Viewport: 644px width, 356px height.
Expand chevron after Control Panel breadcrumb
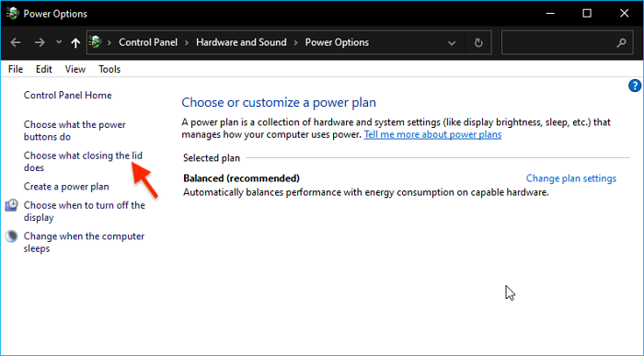[187, 42]
